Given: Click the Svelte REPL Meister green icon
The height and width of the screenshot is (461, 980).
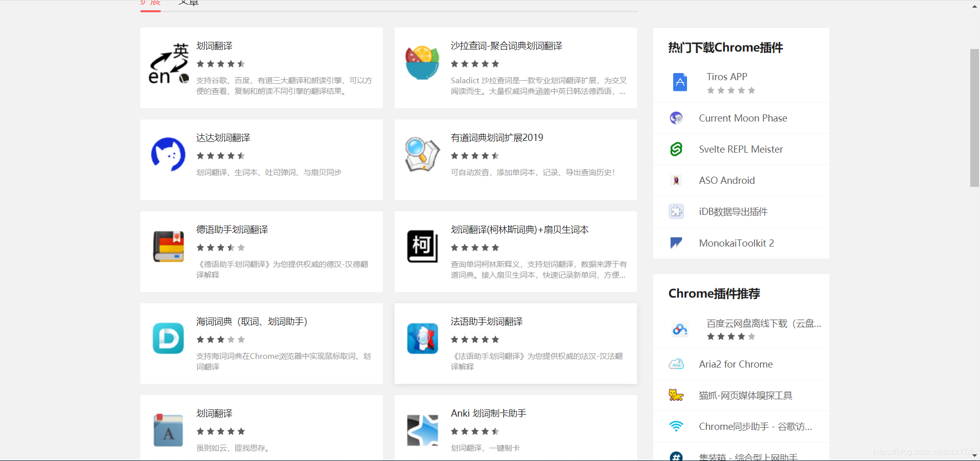Looking at the screenshot, I should coord(676,149).
